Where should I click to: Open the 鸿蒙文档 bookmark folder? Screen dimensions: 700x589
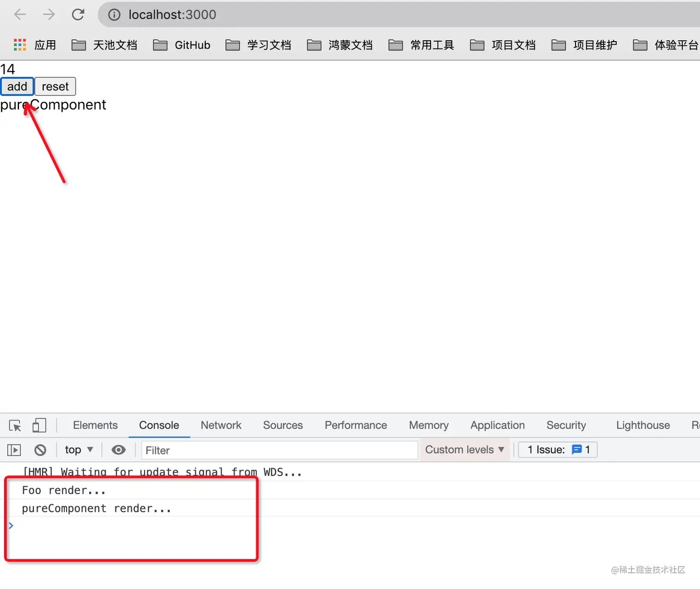coord(340,45)
